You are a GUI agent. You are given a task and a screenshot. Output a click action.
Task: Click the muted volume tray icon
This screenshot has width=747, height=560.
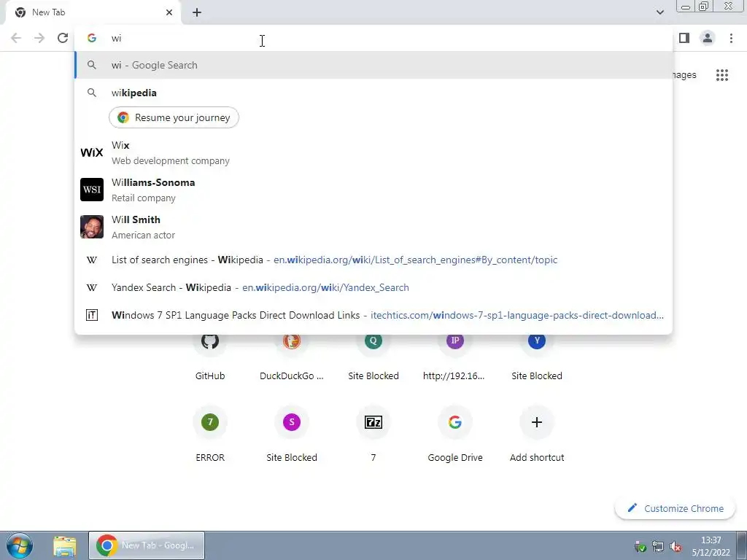[x=676, y=547]
